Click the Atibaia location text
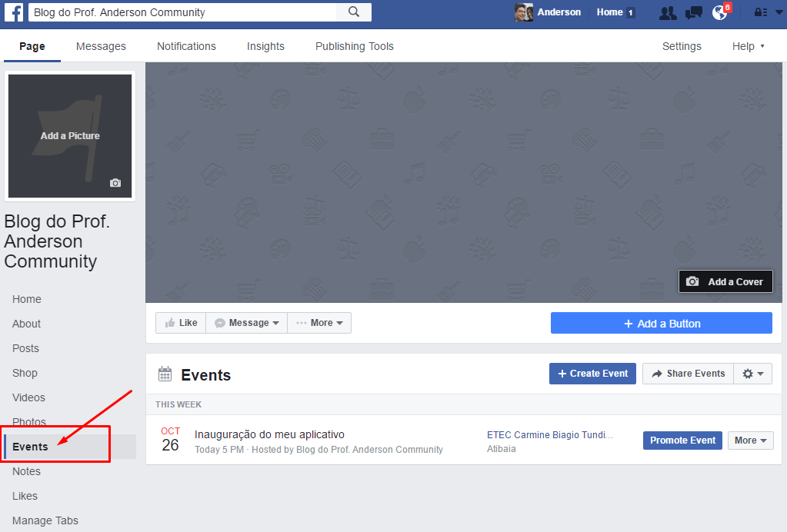This screenshot has height=532, width=787. click(x=501, y=449)
